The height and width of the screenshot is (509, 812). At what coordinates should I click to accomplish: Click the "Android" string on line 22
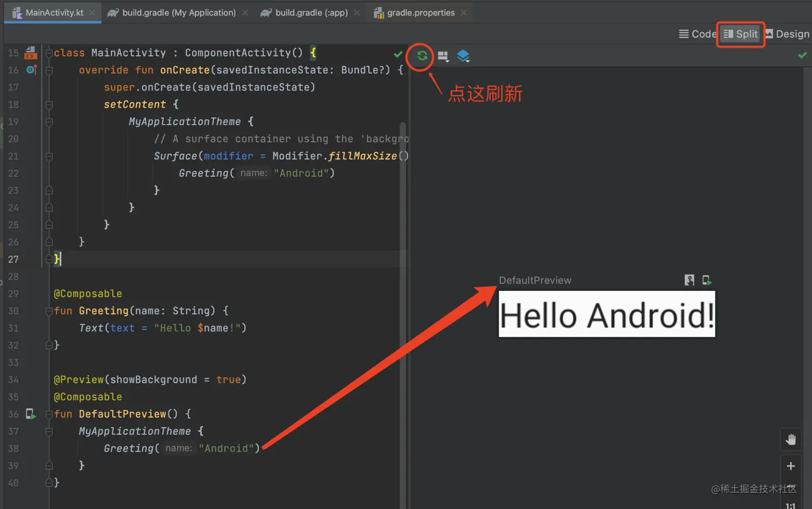pyautogui.click(x=301, y=173)
